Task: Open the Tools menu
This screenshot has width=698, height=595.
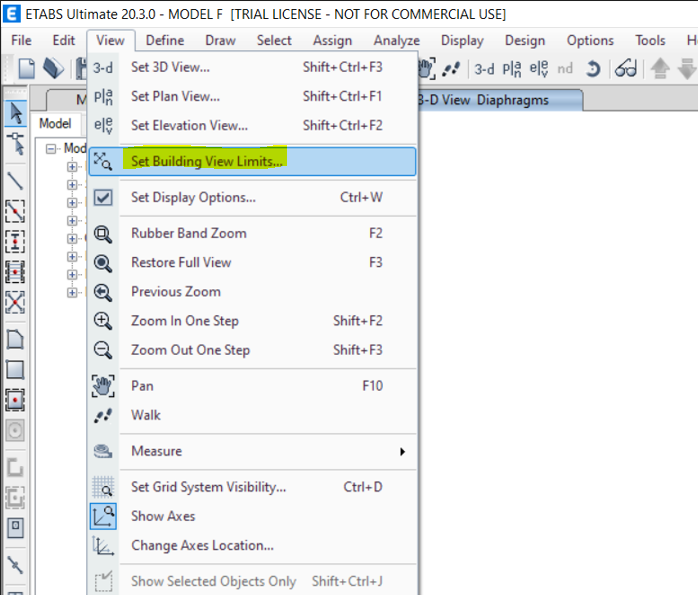Action: point(650,40)
